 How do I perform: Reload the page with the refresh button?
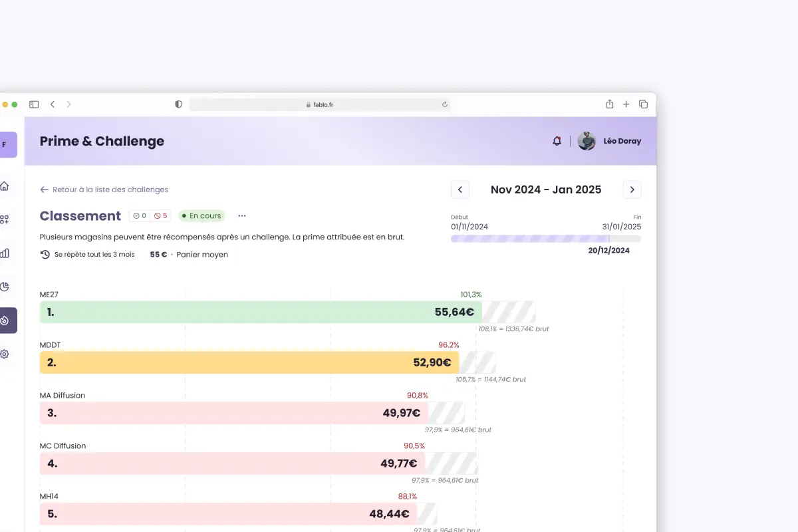click(444, 104)
